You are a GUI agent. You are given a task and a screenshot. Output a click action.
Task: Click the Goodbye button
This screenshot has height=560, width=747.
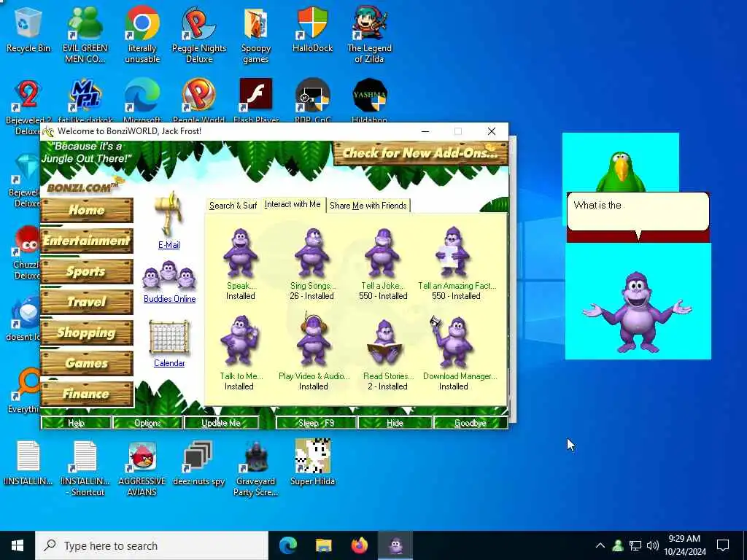click(x=471, y=423)
